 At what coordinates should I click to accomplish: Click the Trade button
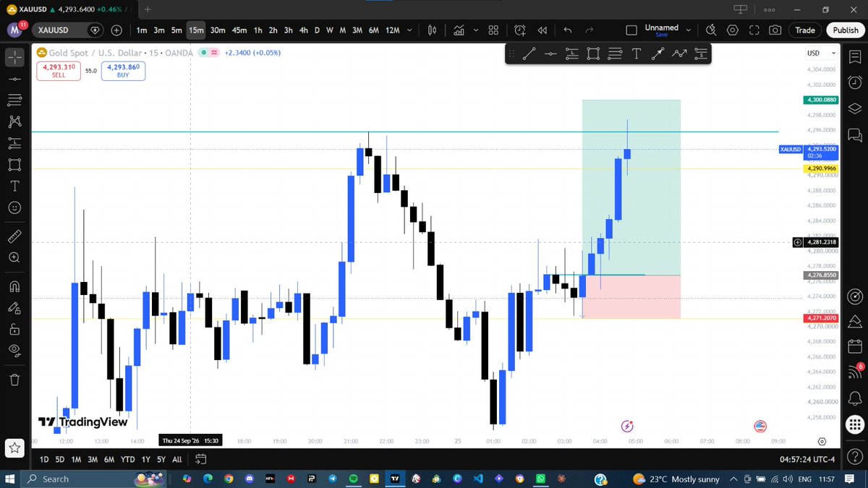click(805, 30)
